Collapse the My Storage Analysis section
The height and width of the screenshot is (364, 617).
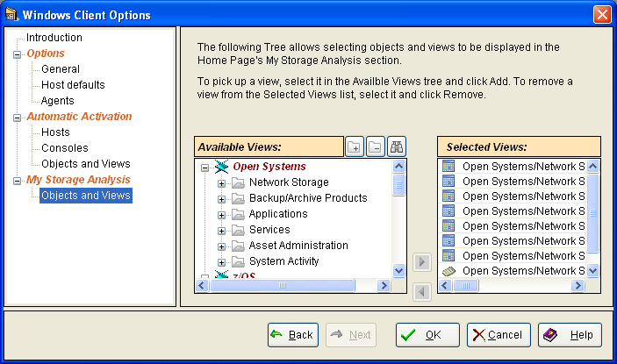pyautogui.click(x=17, y=181)
